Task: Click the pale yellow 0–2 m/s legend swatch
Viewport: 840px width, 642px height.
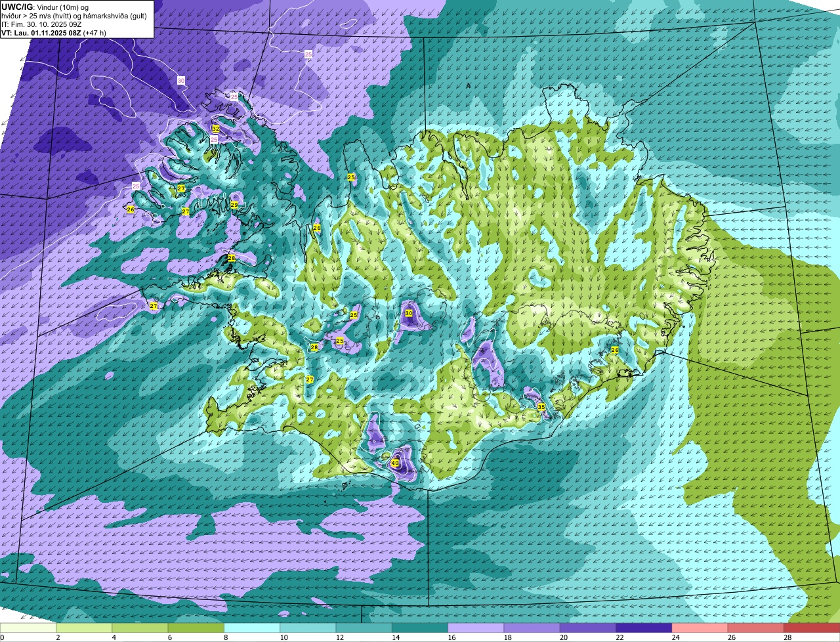Action: (x=28, y=628)
